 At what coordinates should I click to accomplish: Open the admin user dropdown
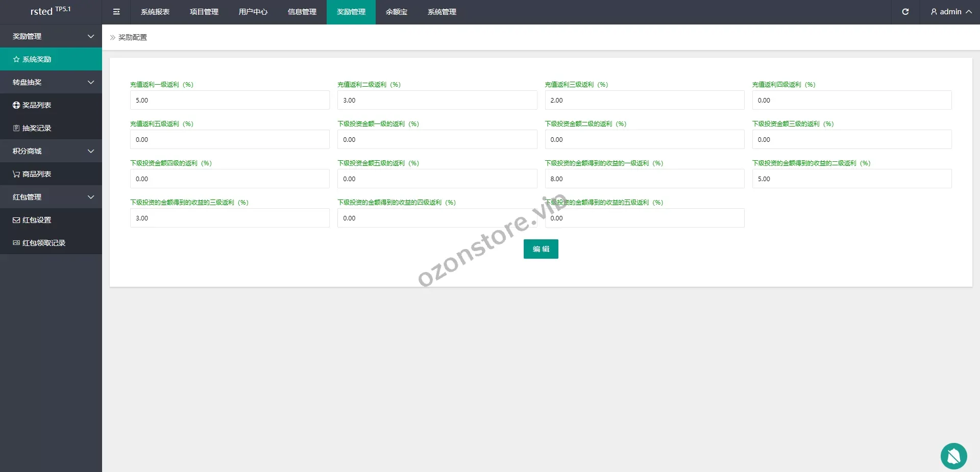pos(950,12)
